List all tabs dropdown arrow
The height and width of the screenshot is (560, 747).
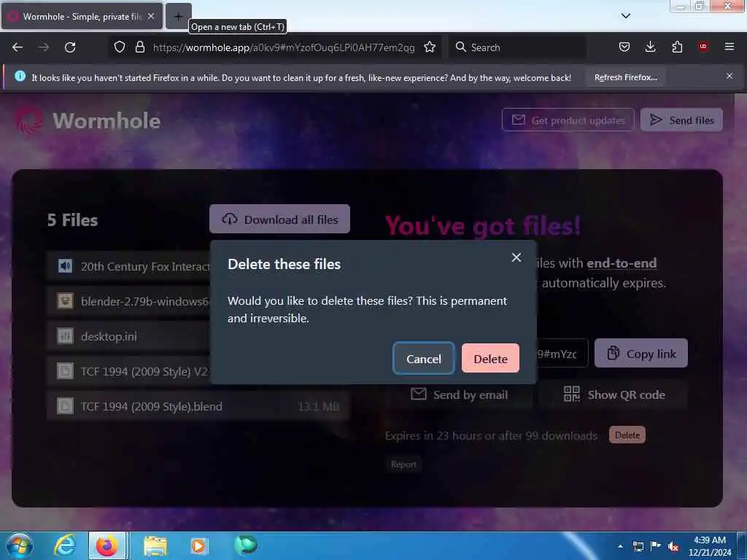click(x=625, y=16)
